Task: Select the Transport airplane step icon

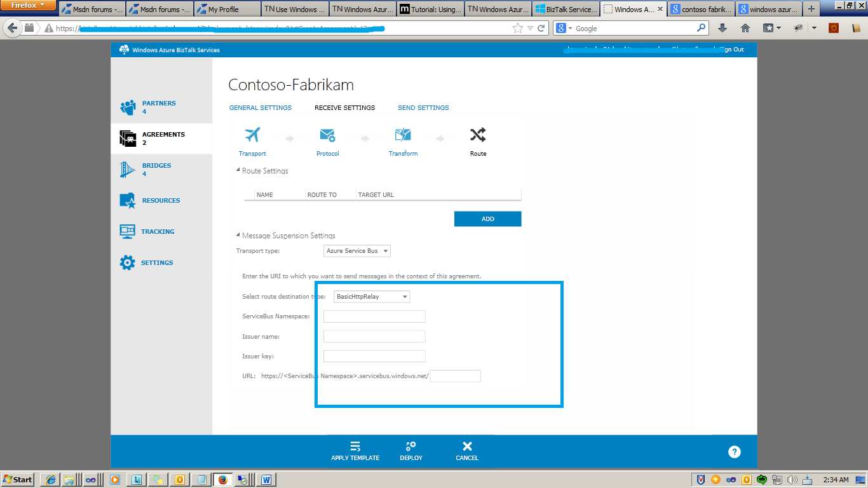Action: (252, 135)
